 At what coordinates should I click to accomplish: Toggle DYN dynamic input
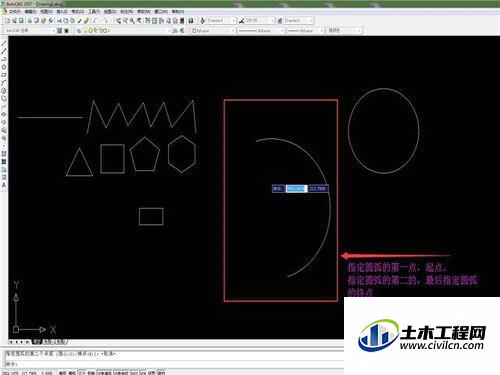pos(143,373)
